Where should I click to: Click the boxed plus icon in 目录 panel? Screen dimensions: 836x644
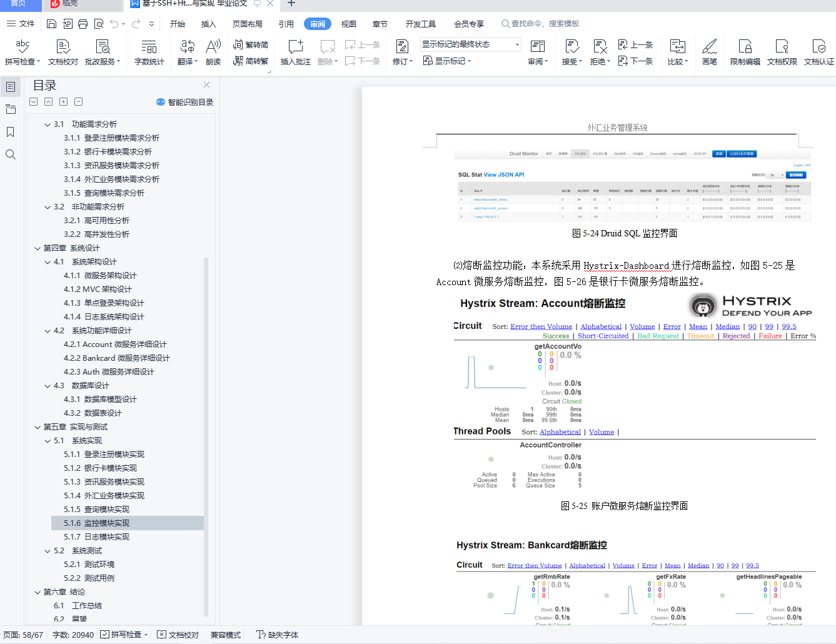(63, 102)
